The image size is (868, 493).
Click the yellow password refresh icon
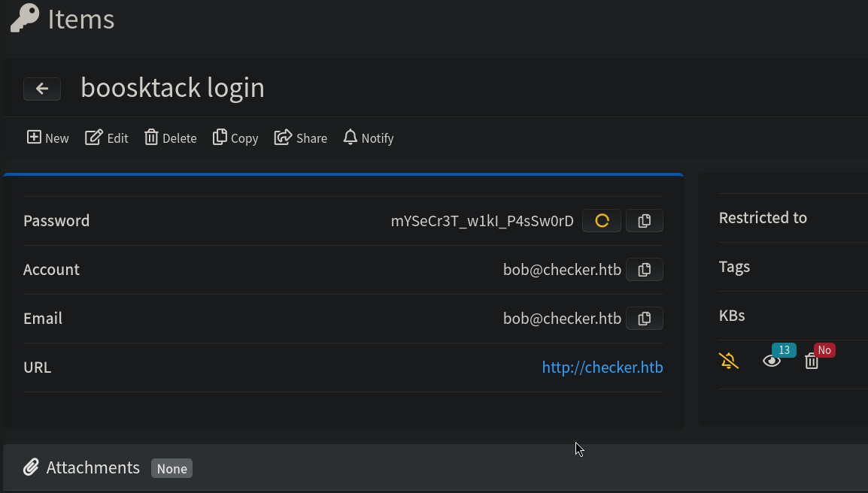(x=602, y=221)
